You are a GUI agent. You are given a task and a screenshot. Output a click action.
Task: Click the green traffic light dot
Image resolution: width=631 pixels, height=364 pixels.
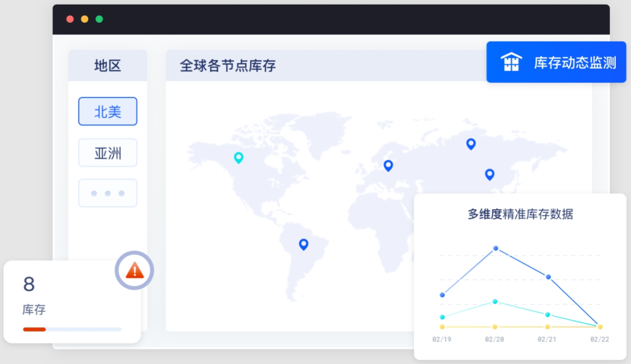(x=99, y=19)
